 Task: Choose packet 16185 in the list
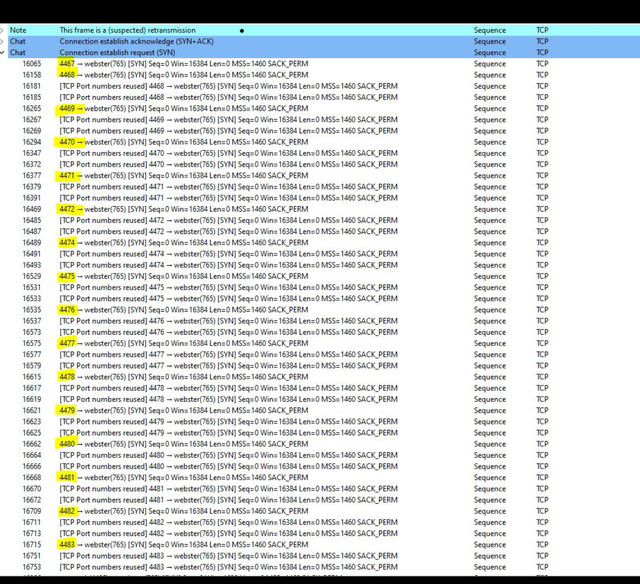click(320, 97)
